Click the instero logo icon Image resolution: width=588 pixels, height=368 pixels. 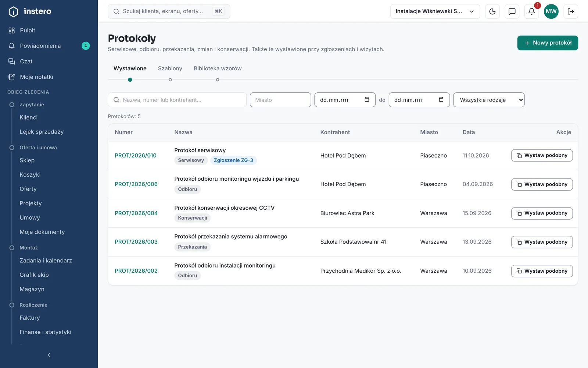click(x=13, y=11)
